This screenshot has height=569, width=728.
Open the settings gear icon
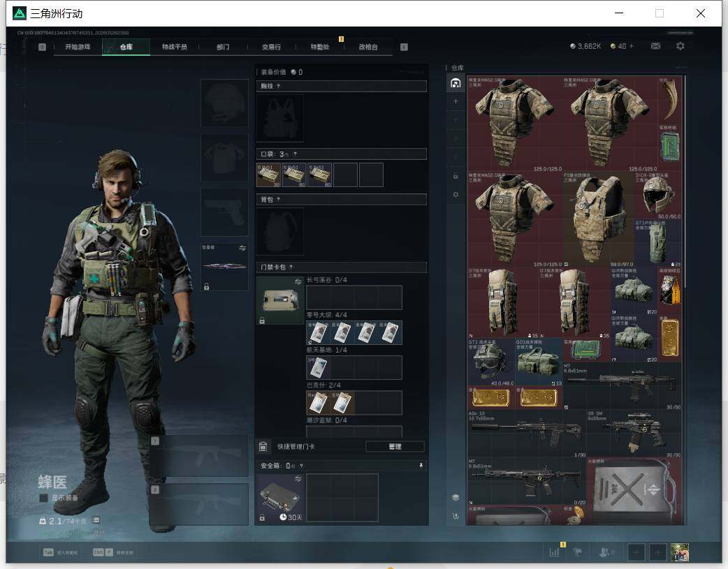coord(680,46)
